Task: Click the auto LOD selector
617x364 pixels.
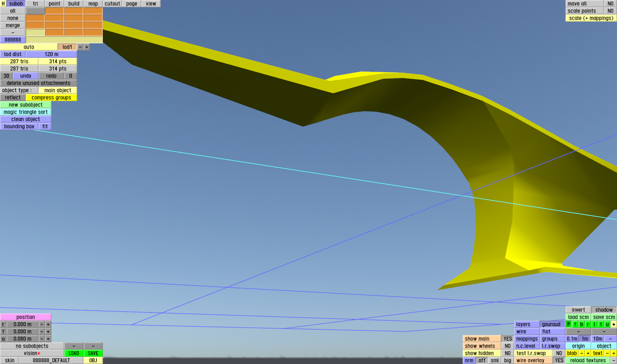Action: tap(29, 47)
